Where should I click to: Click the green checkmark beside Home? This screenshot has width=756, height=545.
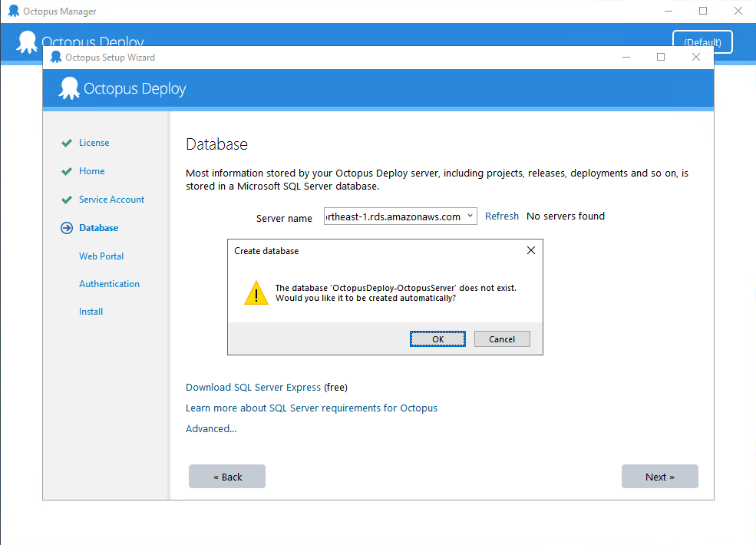(67, 171)
